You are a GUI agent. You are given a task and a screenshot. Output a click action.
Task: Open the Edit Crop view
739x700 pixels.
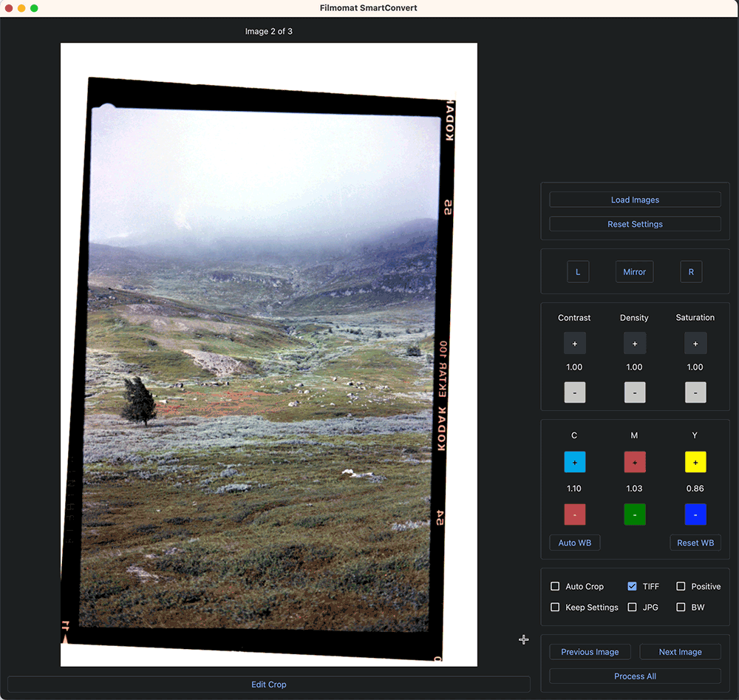click(x=268, y=684)
